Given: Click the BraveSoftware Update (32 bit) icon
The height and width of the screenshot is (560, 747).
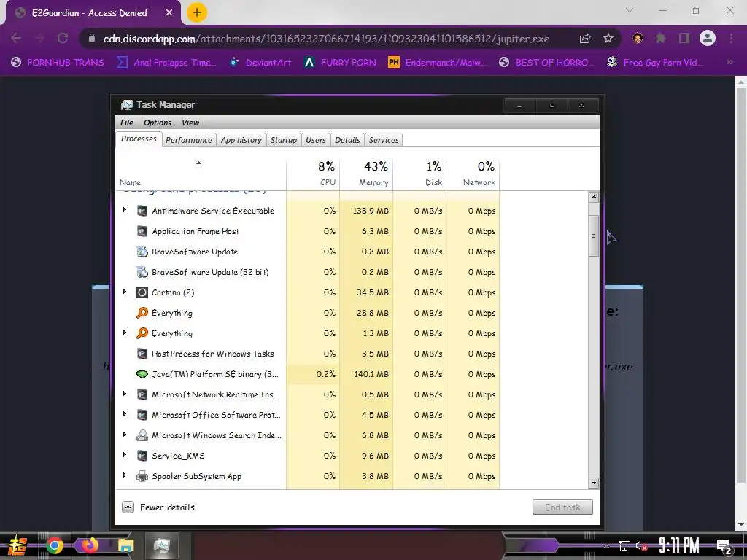Looking at the screenshot, I should (142, 272).
